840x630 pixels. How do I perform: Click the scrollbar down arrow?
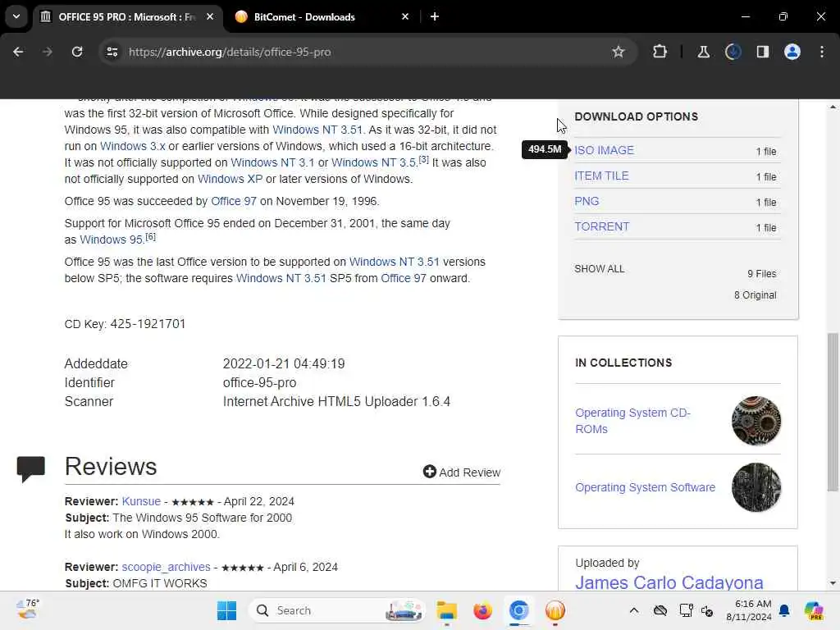tap(833, 583)
